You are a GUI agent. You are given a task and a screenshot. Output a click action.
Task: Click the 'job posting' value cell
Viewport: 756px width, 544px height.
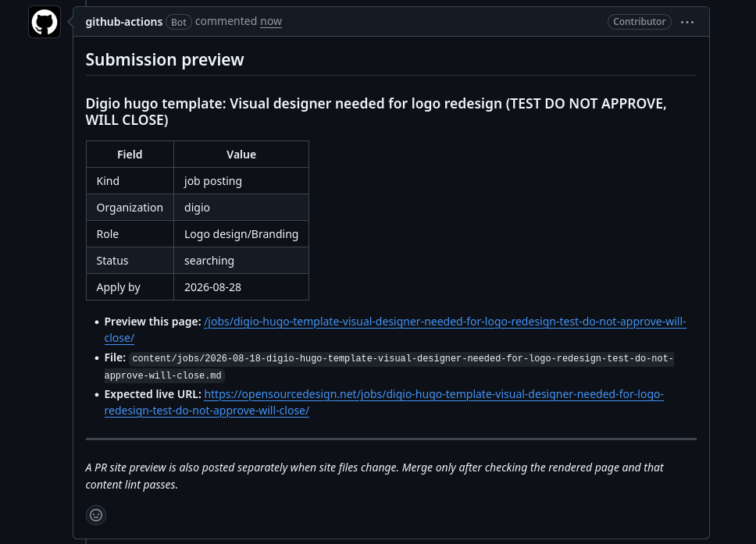[x=241, y=181]
